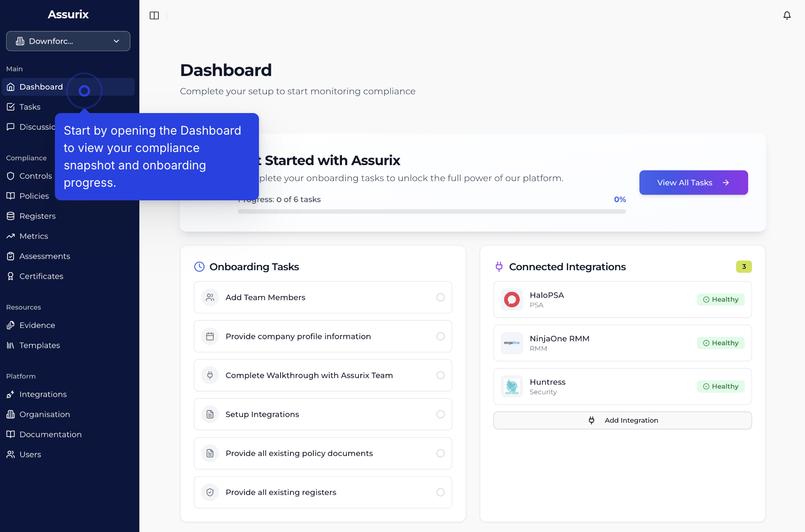Click the onboarding progress bar

tap(431, 212)
